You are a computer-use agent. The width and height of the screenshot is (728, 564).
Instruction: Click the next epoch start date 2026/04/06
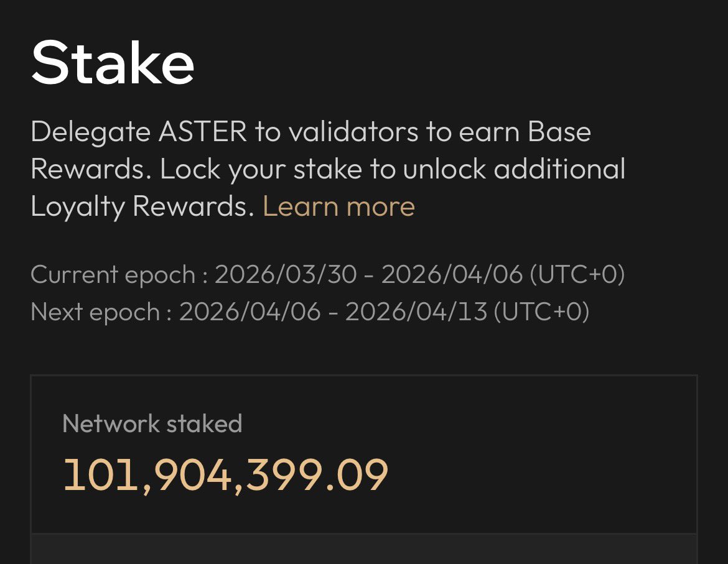250,312
